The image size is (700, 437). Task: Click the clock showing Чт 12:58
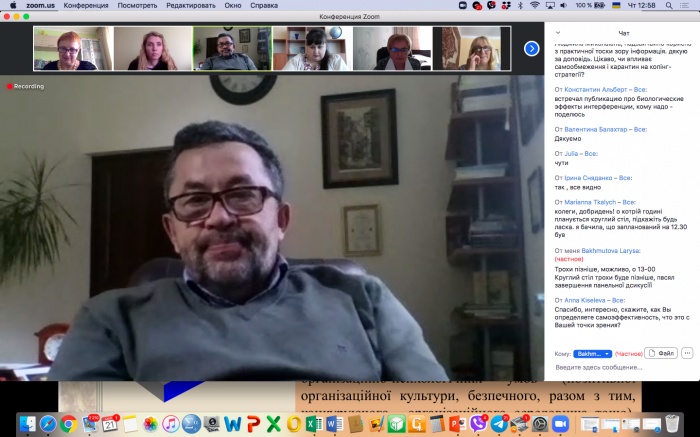642,5
